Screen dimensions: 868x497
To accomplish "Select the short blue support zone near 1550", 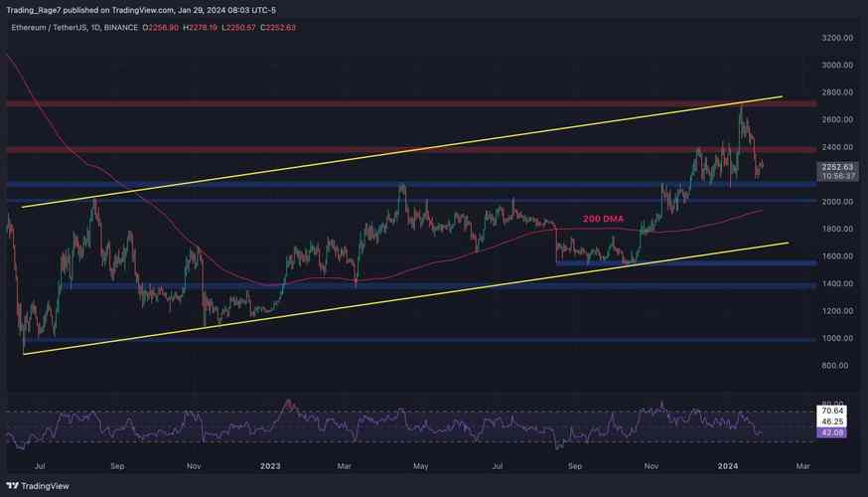I will [686, 262].
